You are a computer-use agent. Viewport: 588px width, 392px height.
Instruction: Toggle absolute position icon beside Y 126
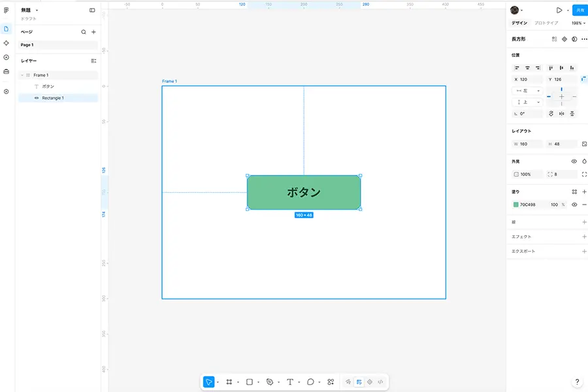click(x=584, y=79)
